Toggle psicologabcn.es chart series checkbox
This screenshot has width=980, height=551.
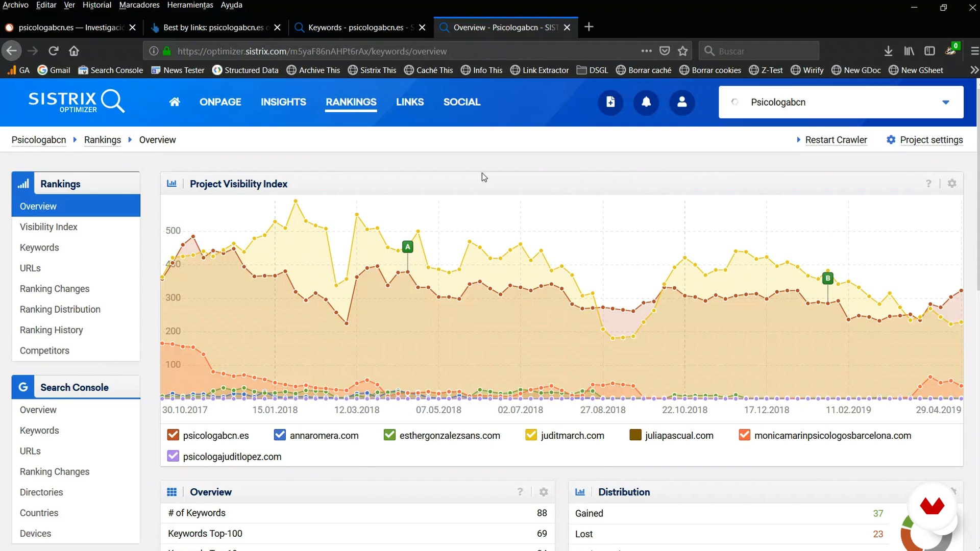(x=173, y=435)
